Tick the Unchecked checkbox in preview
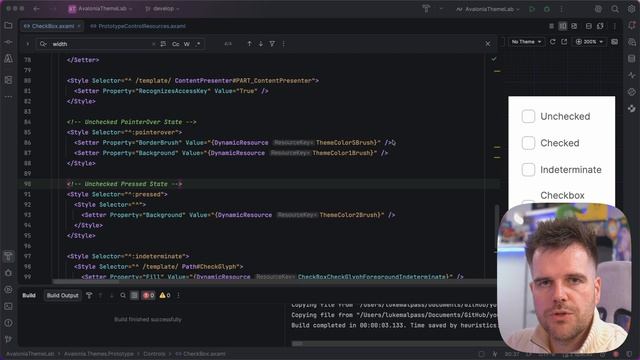This screenshot has height=360, width=640. [528, 116]
